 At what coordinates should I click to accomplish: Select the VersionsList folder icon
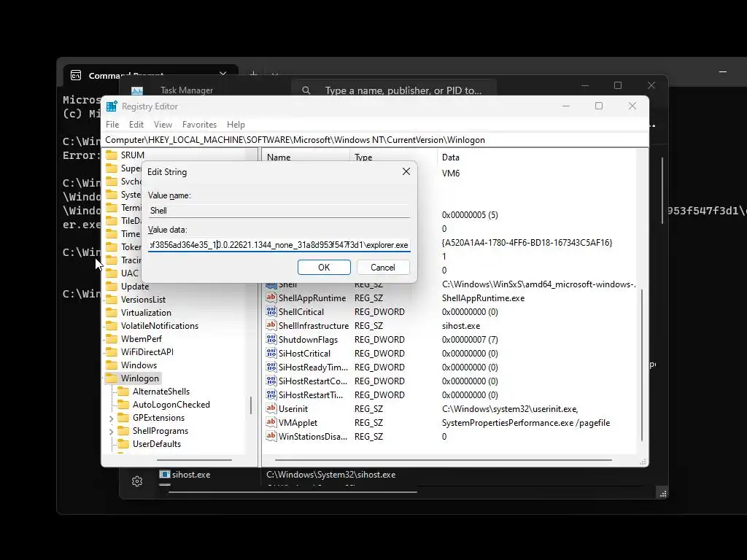coord(112,300)
